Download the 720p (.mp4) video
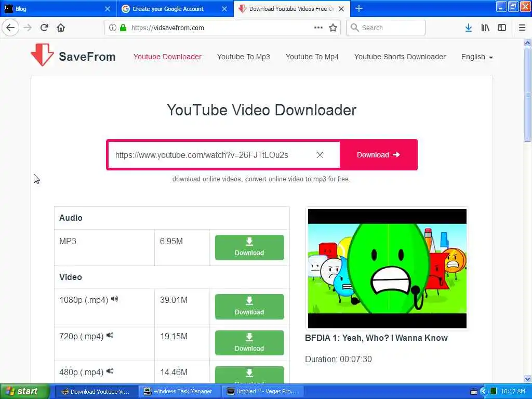 249,343
